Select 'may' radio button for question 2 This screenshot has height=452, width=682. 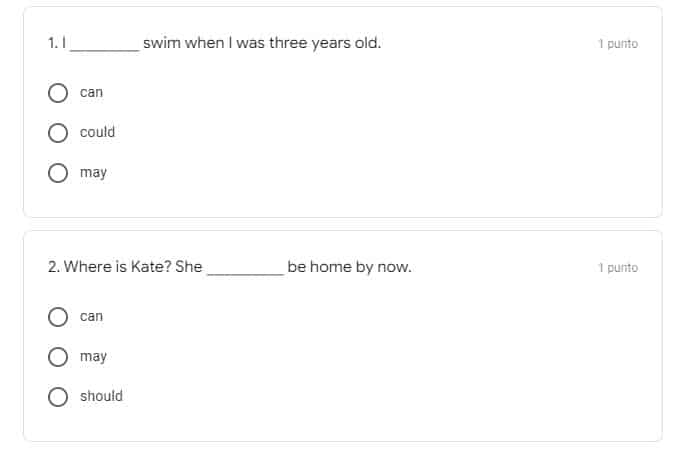(x=58, y=357)
